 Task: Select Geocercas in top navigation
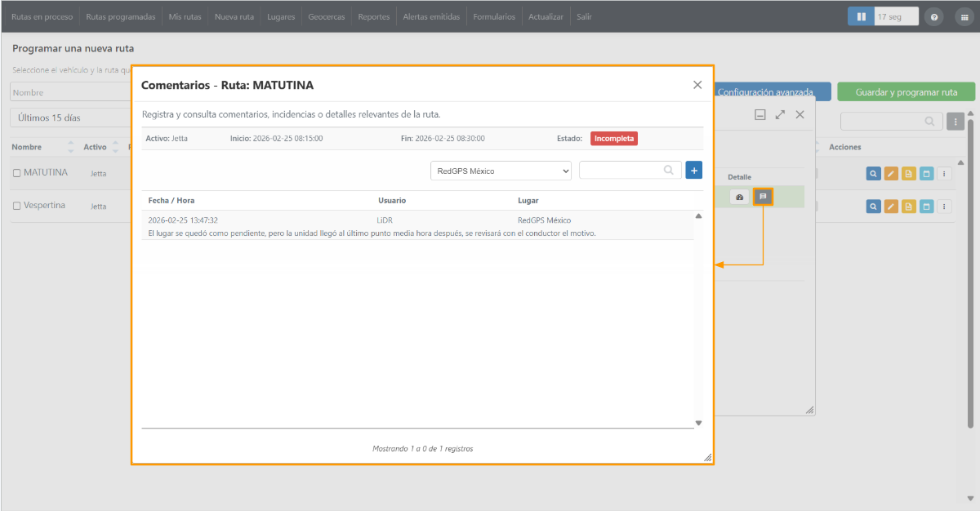327,17
